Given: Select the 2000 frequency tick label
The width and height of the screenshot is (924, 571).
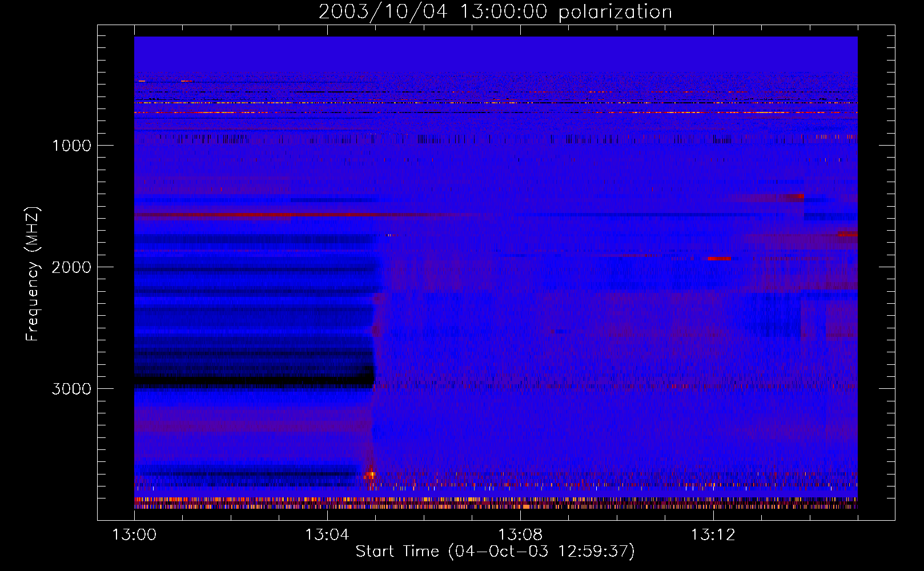Looking at the screenshot, I should [x=71, y=267].
